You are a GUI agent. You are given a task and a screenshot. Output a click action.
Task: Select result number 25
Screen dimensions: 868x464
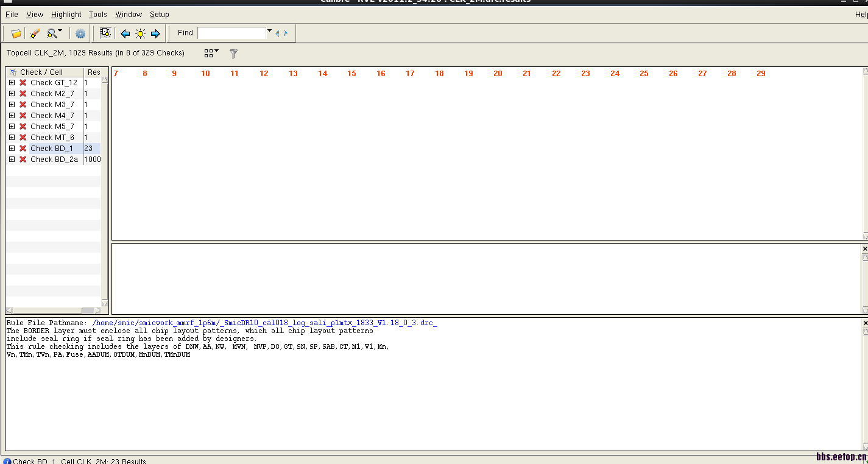point(644,74)
